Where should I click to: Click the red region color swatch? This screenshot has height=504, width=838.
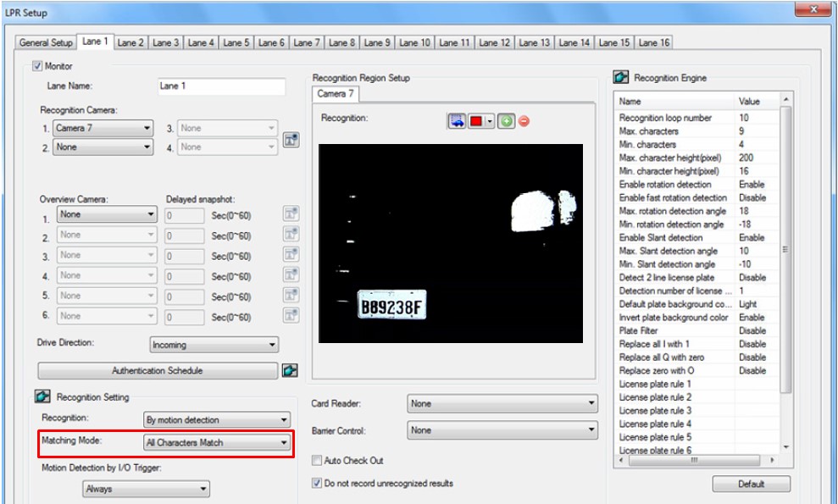475,121
